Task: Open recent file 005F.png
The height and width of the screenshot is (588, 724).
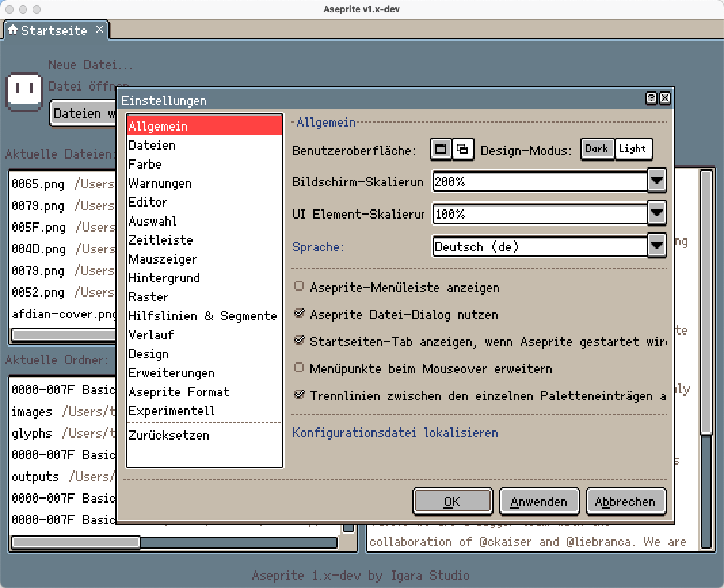Action: [x=63, y=227]
